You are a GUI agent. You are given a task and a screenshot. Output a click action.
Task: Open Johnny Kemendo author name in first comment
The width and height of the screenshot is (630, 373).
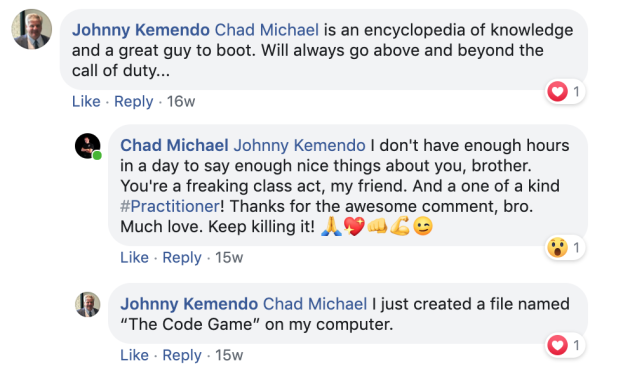point(141,30)
